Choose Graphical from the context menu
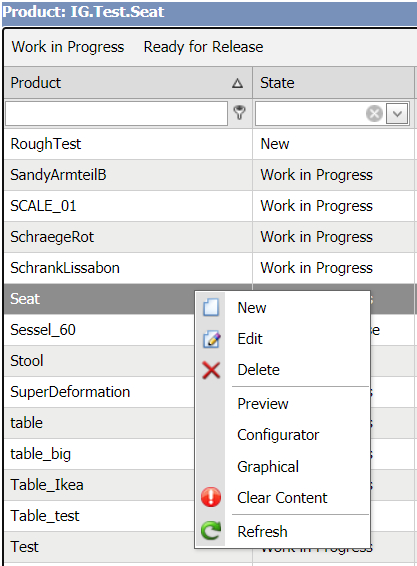The image size is (417, 566). click(x=268, y=467)
